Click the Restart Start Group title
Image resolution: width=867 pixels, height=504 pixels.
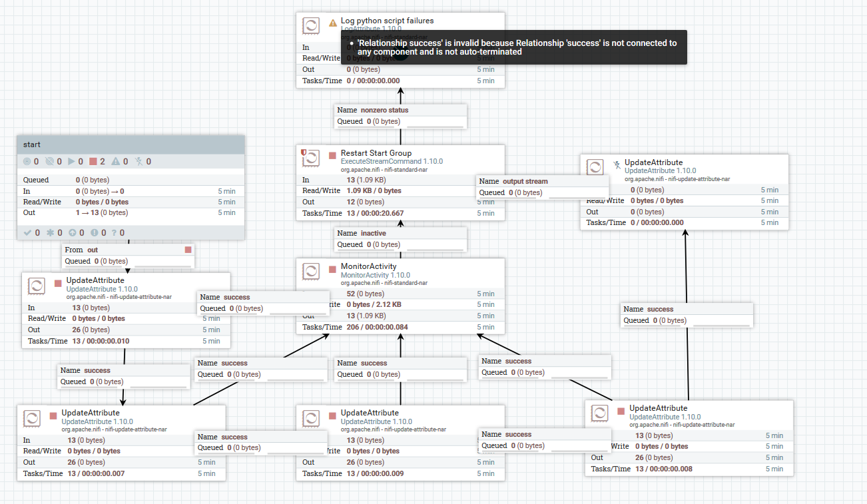pos(376,152)
